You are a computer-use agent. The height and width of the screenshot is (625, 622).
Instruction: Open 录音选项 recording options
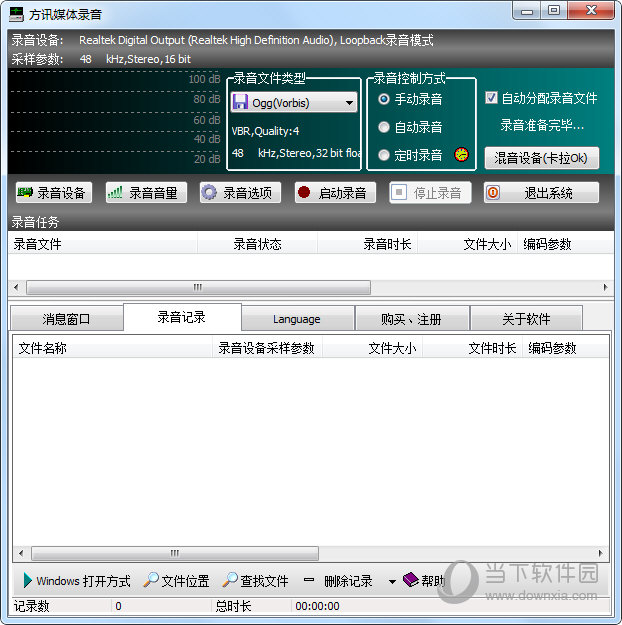tap(240, 193)
